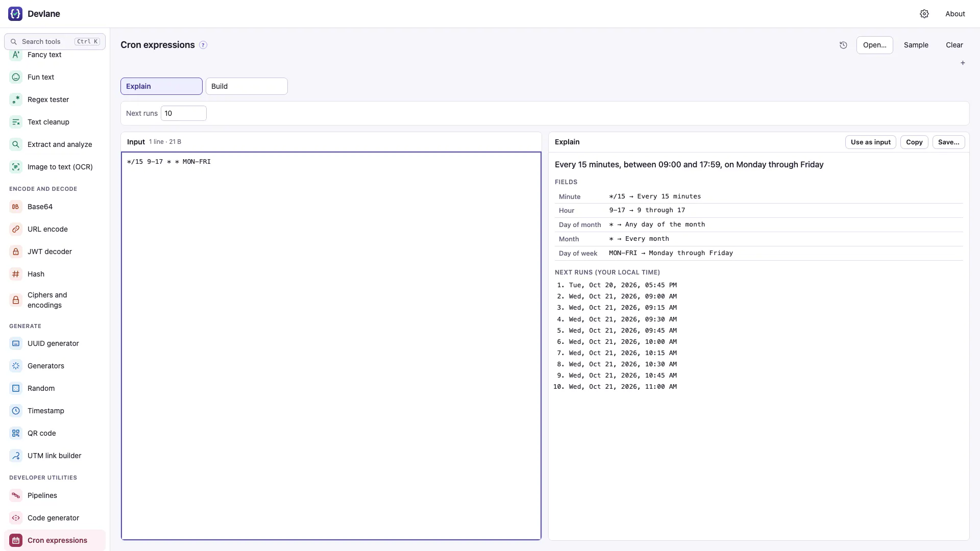Copy the explanation output
The width and height of the screenshot is (980, 551).
[914, 142]
